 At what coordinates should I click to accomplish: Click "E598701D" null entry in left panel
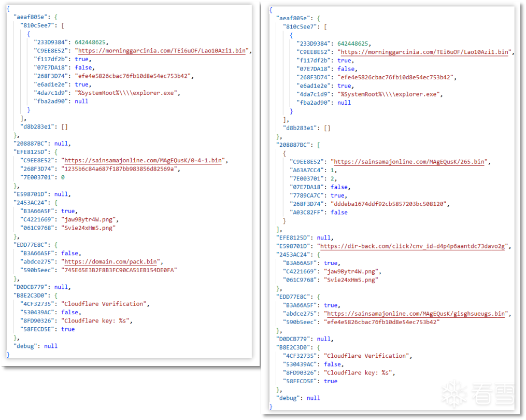point(42,194)
